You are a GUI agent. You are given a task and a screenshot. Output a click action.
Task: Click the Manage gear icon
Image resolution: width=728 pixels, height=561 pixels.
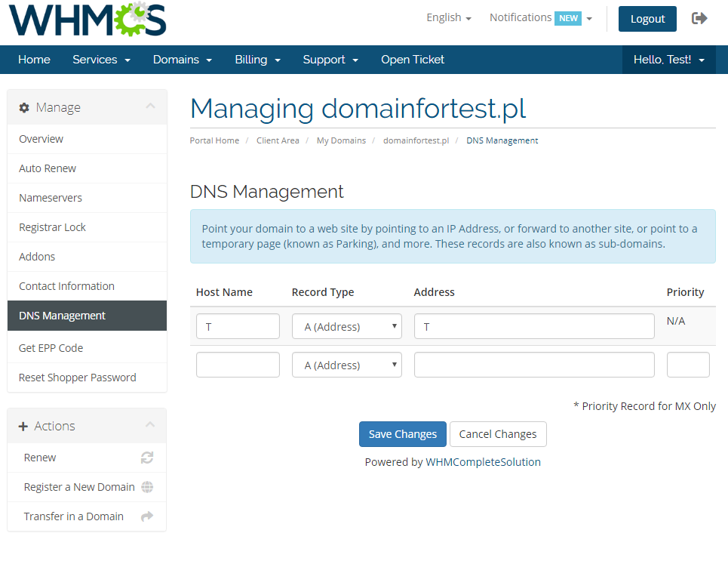click(24, 108)
